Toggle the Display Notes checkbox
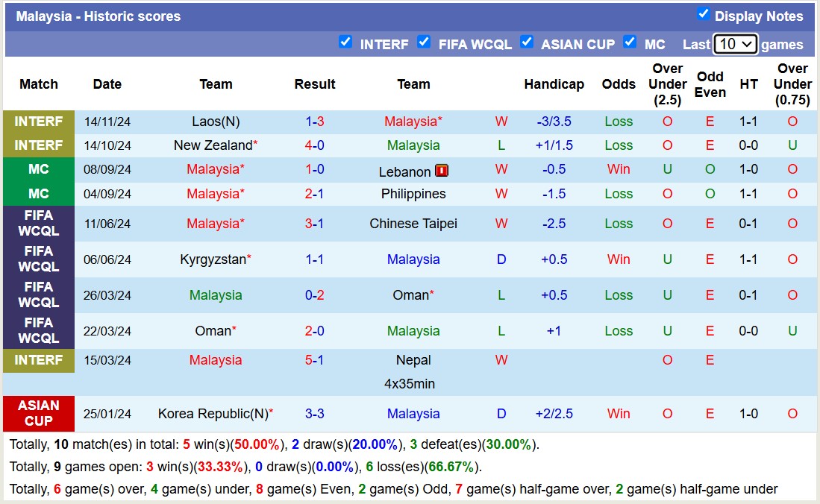The image size is (820, 504). pos(702,14)
